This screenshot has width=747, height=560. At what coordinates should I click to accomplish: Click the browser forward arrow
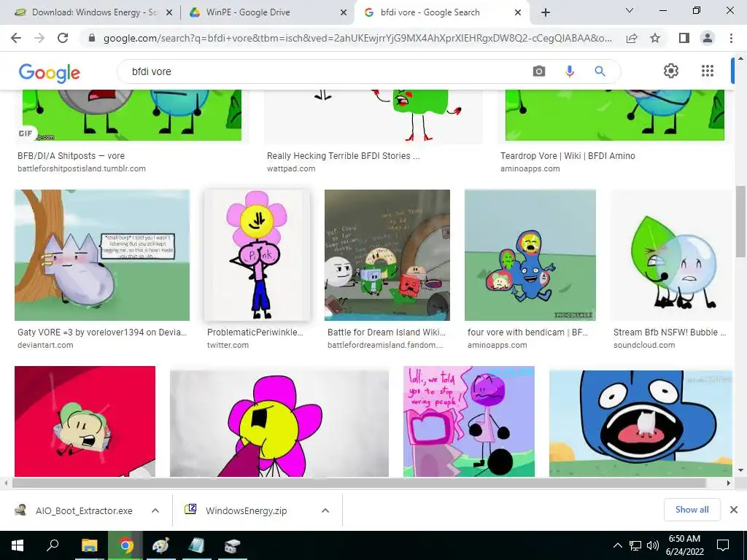click(x=39, y=38)
